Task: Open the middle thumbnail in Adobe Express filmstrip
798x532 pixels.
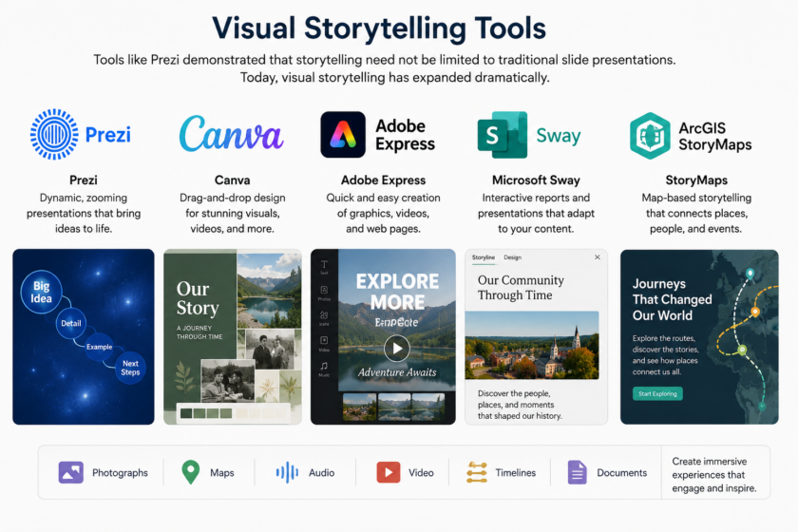Action: [394, 407]
